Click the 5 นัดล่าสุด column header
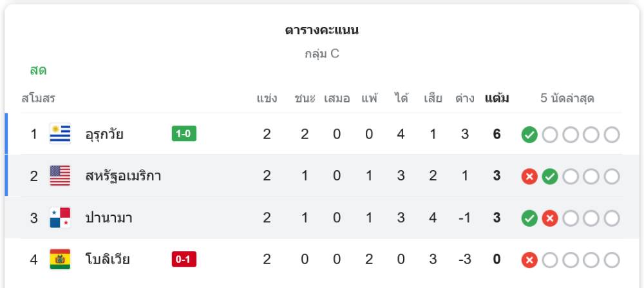Image resolution: width=644 pixels, height=288 pixels. coord(567,99)
